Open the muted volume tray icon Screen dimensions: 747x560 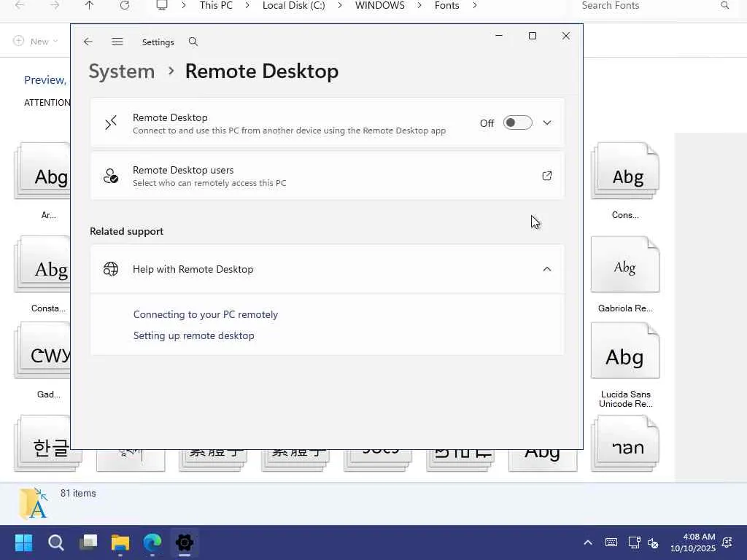click(x=653, y=542)
